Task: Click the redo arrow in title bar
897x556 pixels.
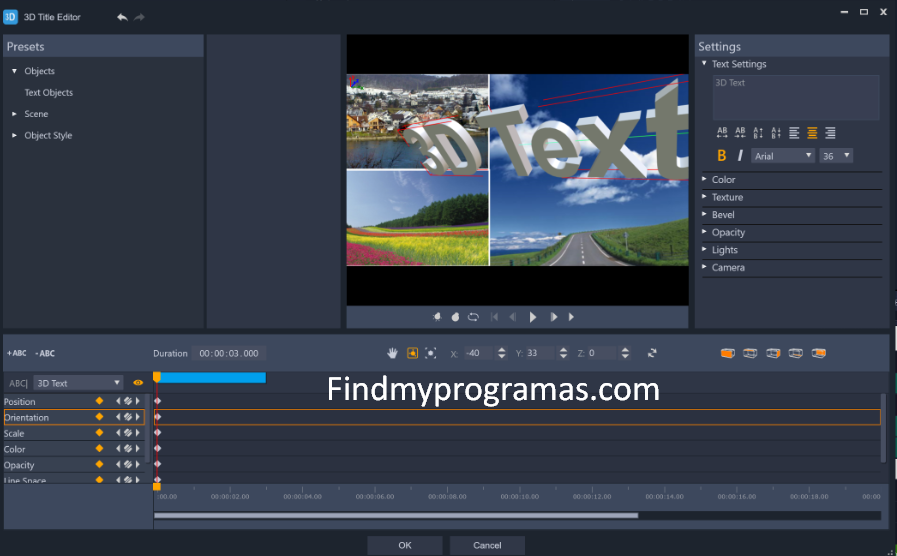Action: tap(139, 17)
